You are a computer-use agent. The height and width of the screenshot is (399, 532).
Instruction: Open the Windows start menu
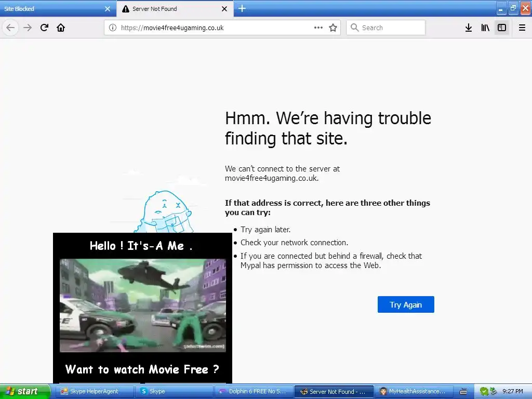click(24, 391)
